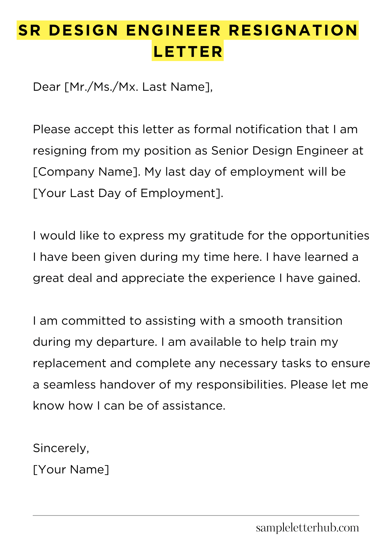
Task: Click the [Your Last Day of Employment] placeholder
Action: [x=128, y=193]
